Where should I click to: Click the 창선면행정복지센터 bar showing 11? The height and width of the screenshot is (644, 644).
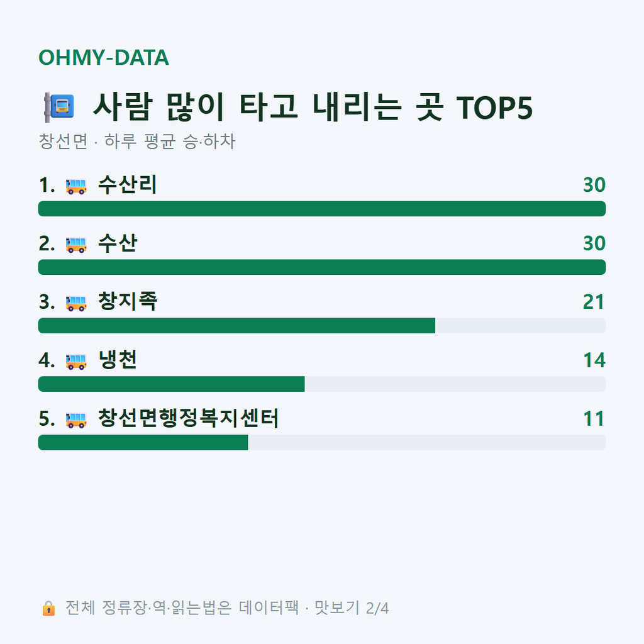point(322,442)
